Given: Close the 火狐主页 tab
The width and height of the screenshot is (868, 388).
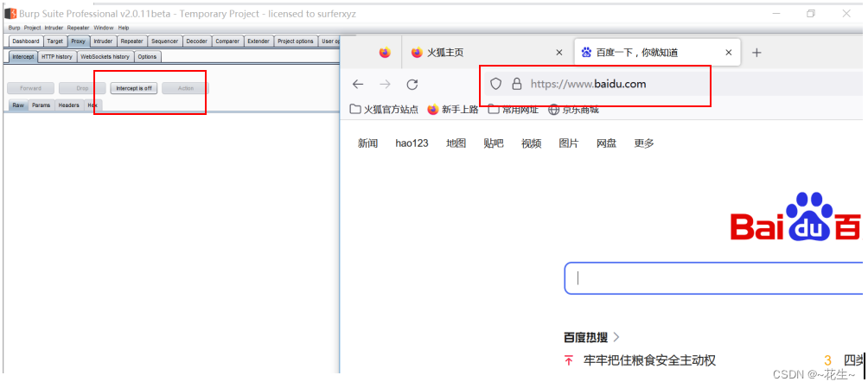Looking at the screenshot, I should pyautogui.click(x=559, y=53).
